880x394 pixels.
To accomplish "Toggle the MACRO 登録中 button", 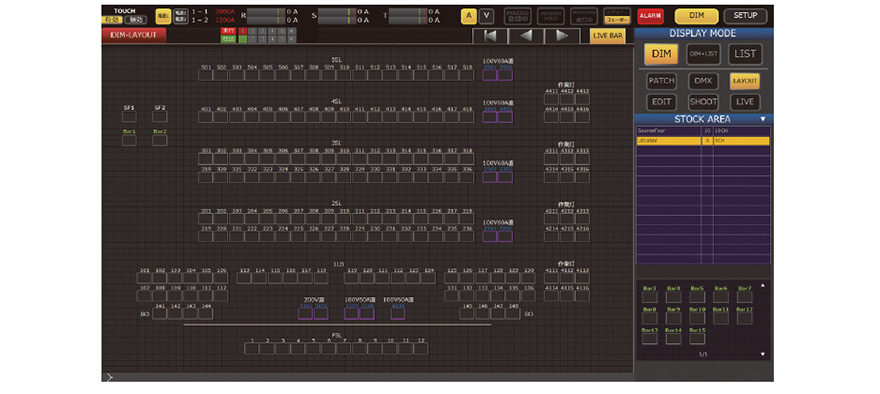I will [x=517, y=16].
